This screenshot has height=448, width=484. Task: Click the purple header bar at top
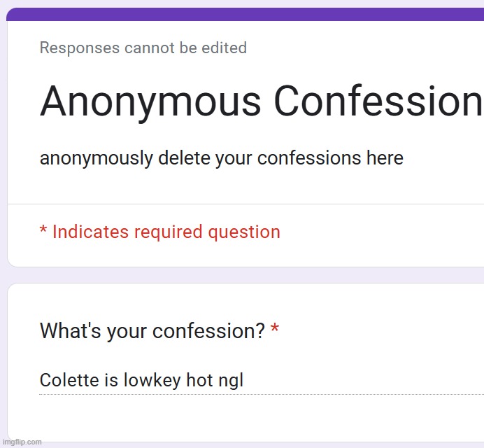pyautogui.click(x=245, y=15)
